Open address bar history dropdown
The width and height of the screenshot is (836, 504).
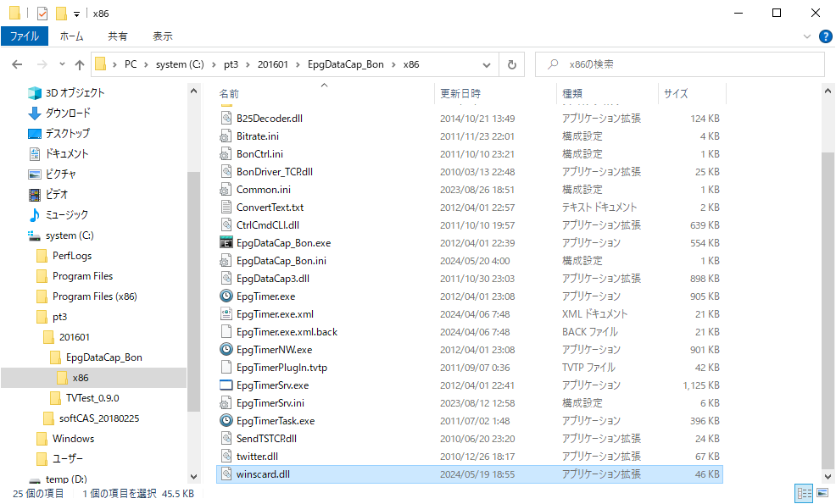coord(486,64)
